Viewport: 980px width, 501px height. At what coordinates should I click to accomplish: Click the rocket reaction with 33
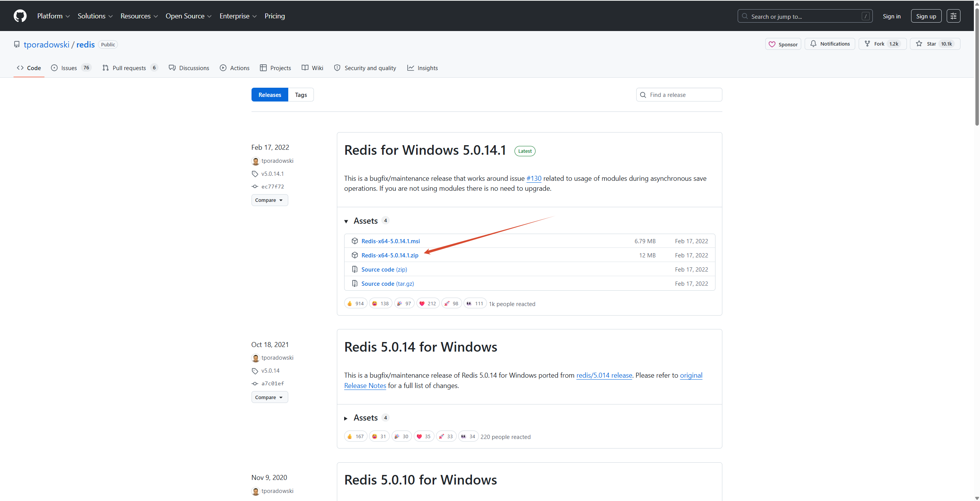tap(446, 436)
